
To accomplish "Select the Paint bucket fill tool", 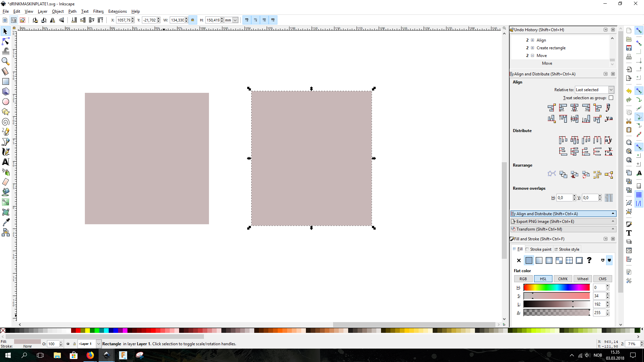I will pos(5,192).
